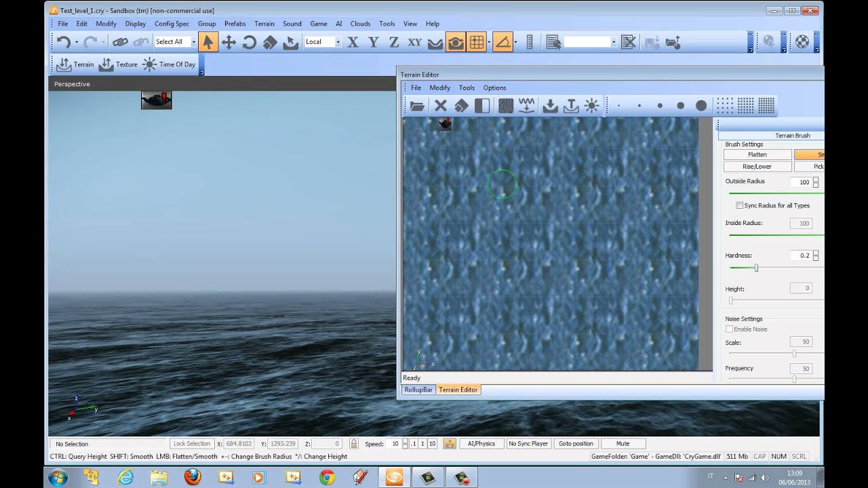Lock movement to X axis
The height and width of the screenshot is (488, 868).
[x=353, y=42]
